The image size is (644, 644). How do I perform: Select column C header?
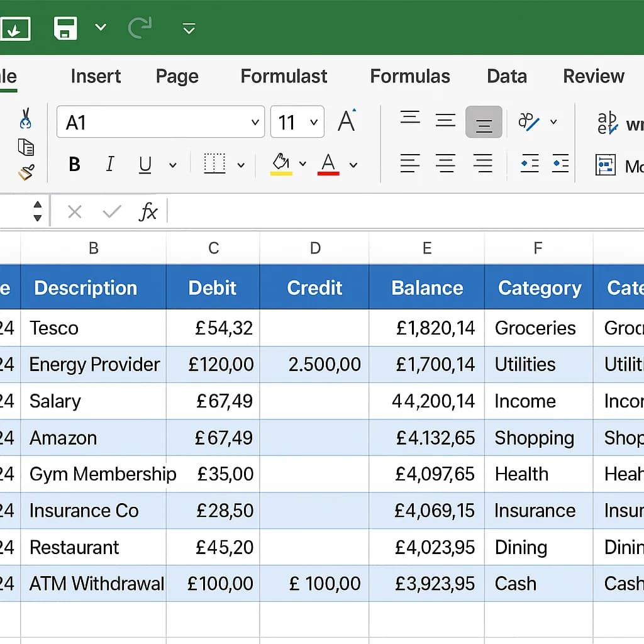[213, 248]
